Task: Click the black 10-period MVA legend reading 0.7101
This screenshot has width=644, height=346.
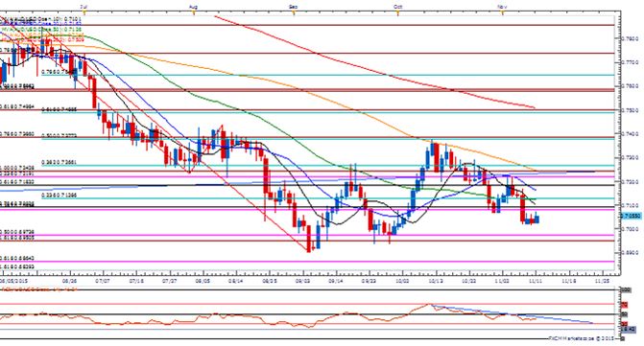Action: 41,19
